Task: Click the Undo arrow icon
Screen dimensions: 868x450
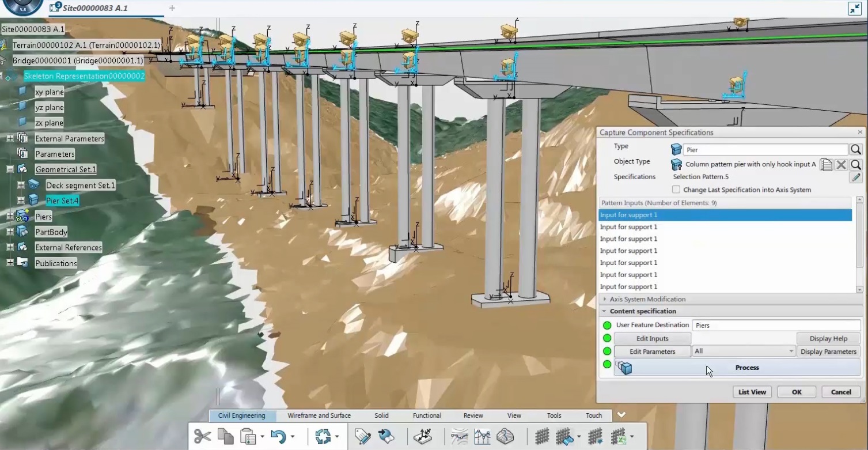Action: click(x=279, y=436)
